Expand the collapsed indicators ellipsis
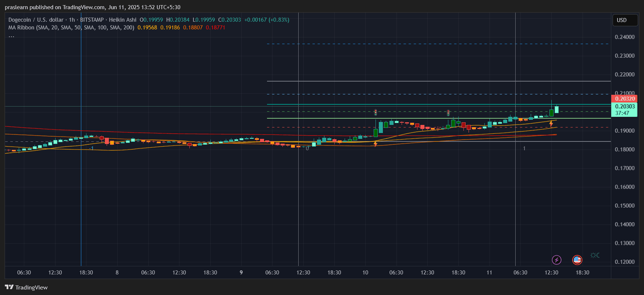 click(x=11, y=36)
